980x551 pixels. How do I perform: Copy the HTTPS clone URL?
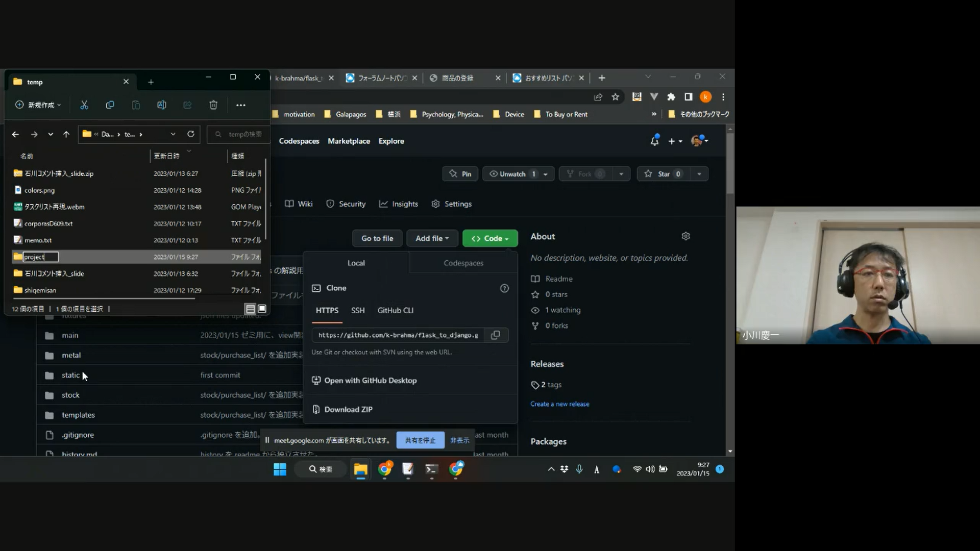pyautogui.click(x=495, y=335)
